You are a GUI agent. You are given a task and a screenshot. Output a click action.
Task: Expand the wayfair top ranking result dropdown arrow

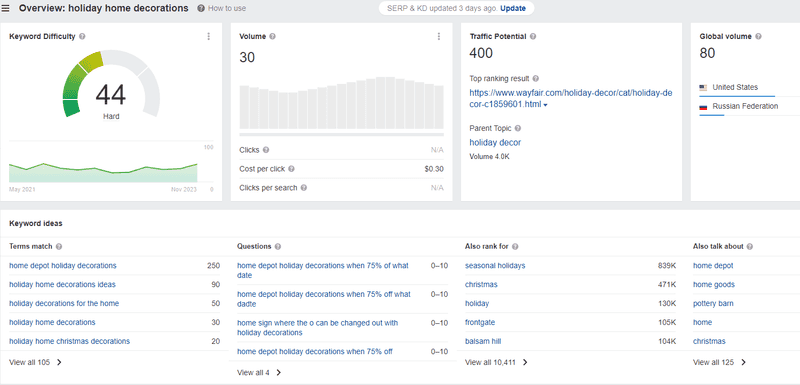click(x=545, y=105)
